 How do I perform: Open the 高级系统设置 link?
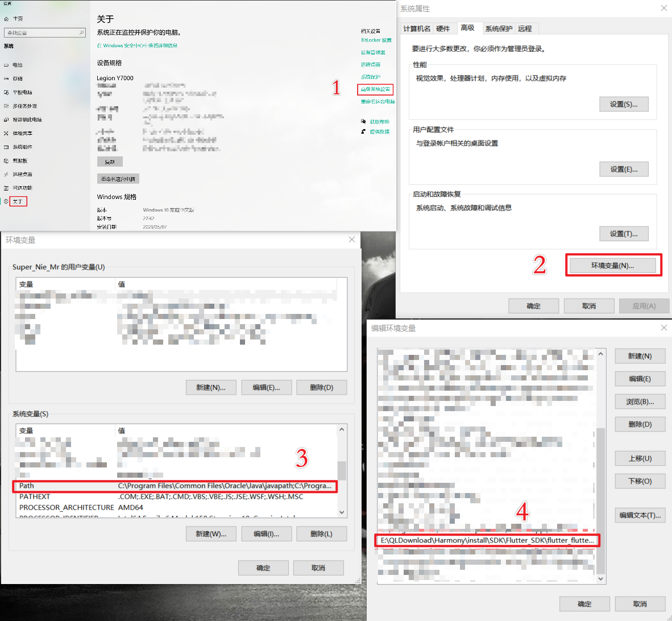coord(375,90)
